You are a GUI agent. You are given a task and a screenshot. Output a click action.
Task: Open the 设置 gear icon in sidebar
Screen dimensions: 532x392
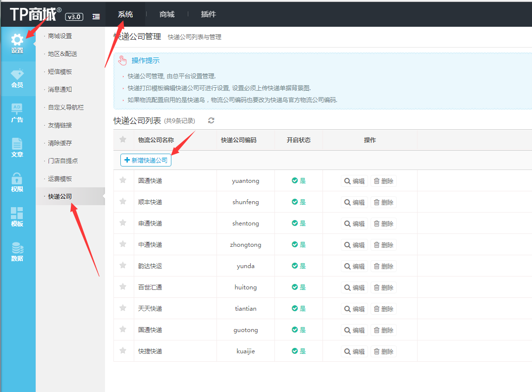pyautogui.click(x=17, y=44)
